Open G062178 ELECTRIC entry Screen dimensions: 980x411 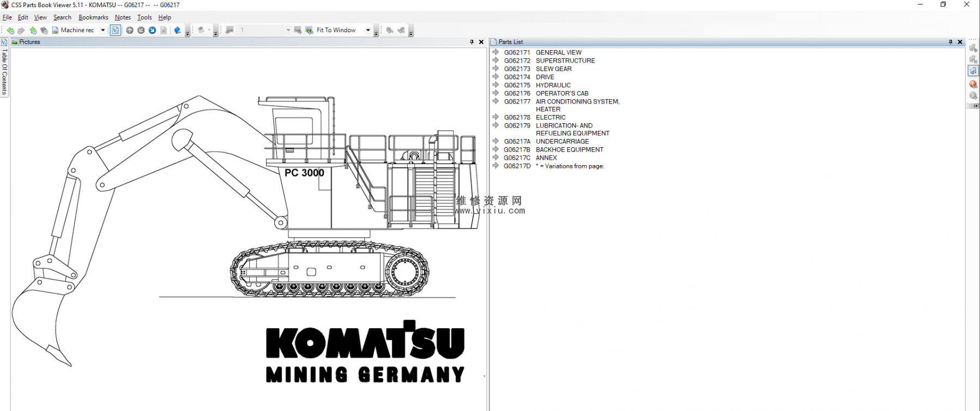(535, 117)
